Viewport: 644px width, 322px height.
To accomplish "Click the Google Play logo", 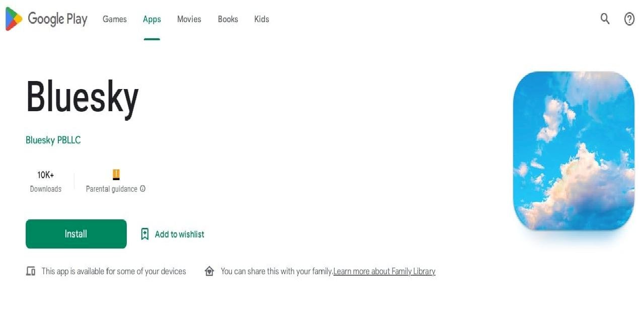I will pos(46,19).
